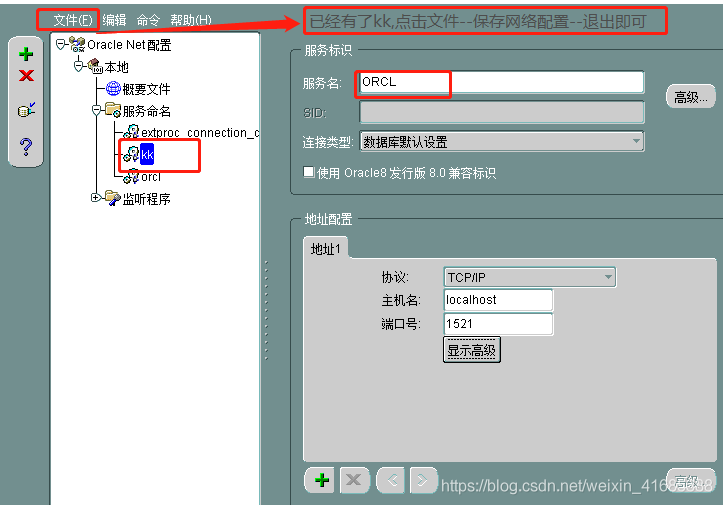The image size is (723, 505).
Task: Select the kk service name item
Action: pos(147,154)
